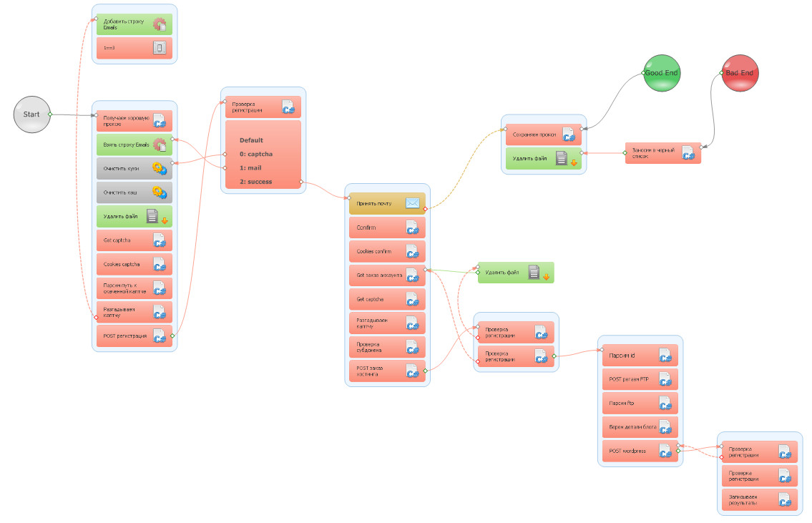Click the C# icon on Парсим id block
Screen dimensions: 812x523
665,356
